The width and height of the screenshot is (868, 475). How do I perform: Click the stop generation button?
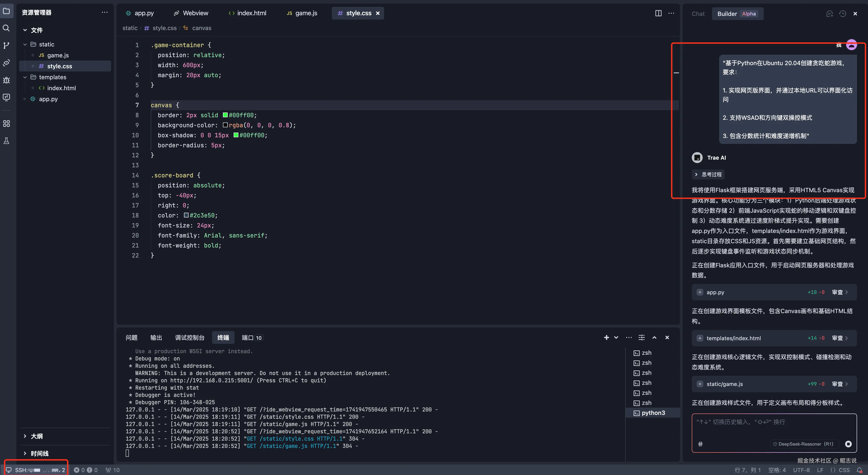(x=848, y=444)
